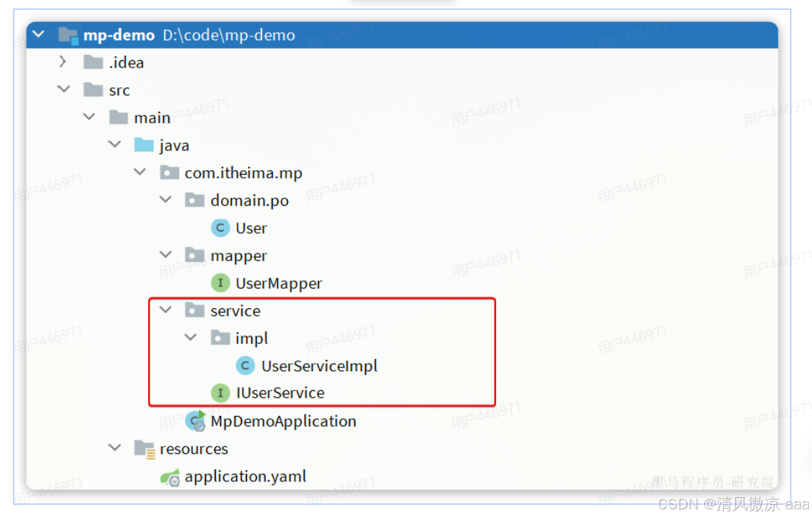
Task: Collapse the main folder
Action: (x=89, y=117)
